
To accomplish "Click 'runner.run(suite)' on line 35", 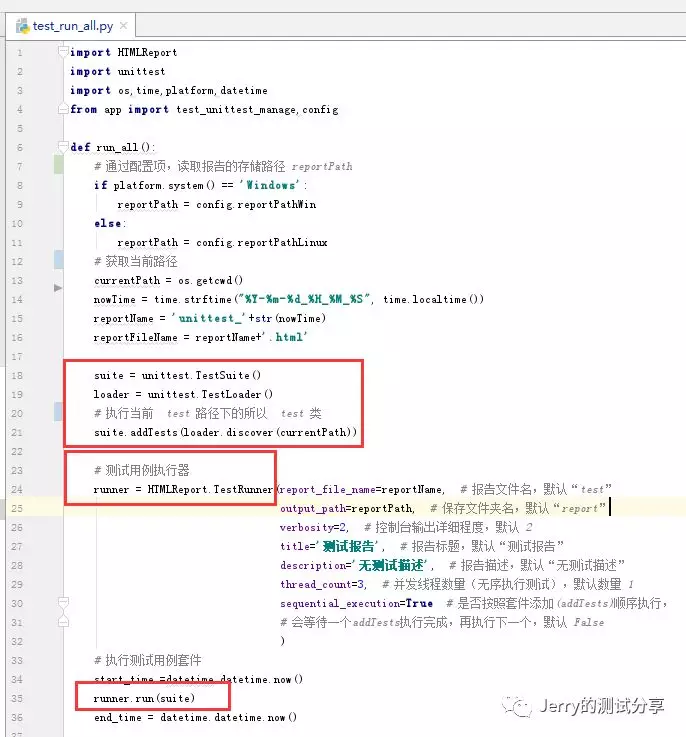I will (x=144, y=698).
